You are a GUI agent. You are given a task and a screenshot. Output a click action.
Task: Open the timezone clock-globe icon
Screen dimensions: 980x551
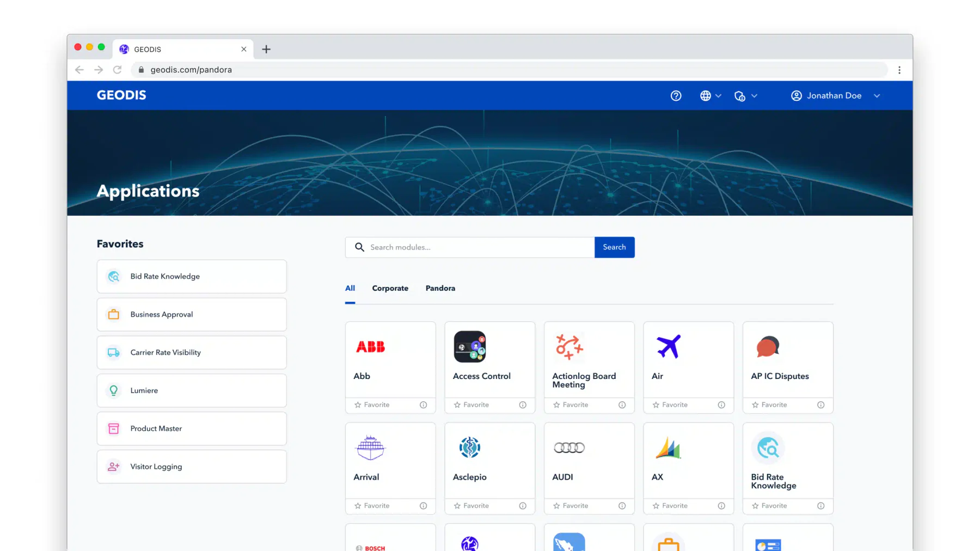739,96
